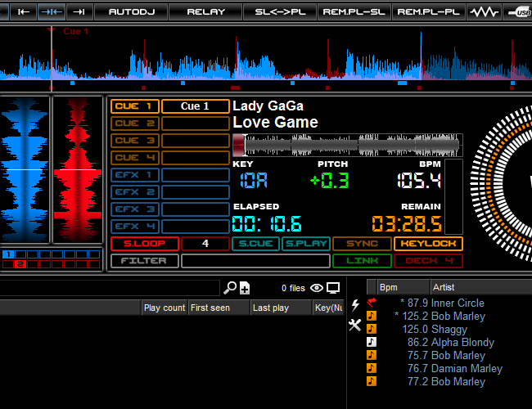The height and width of the screenshot is (409, 532).
Task: Click the note icon beside Damian Marley
Action: tap(372, 368)
